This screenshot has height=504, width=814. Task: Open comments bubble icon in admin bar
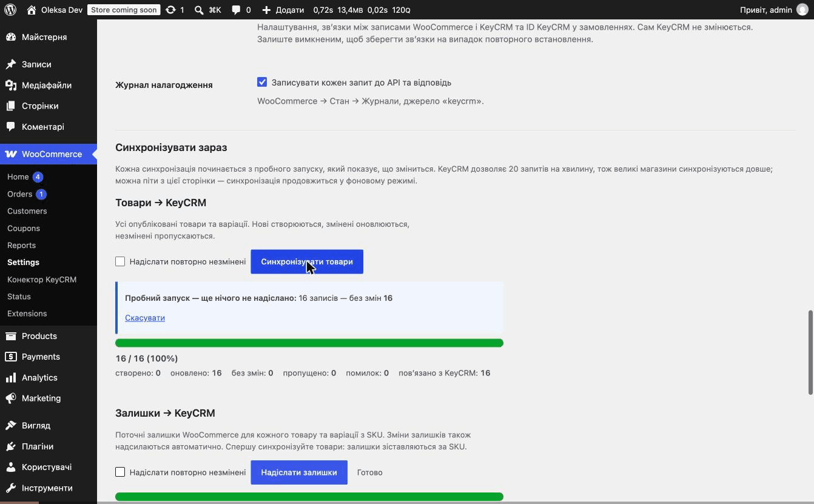coord(236,10)
